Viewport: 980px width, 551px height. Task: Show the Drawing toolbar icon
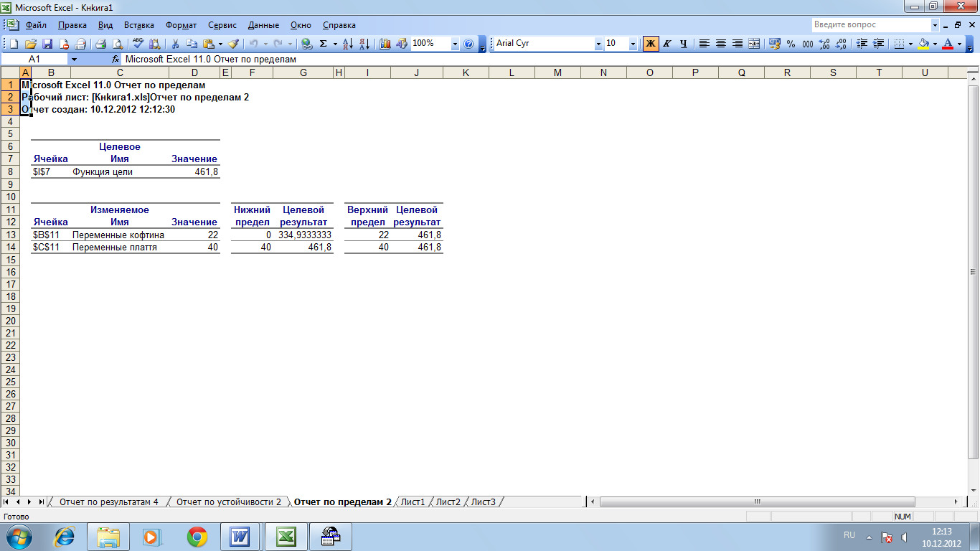tap(402, 44)
